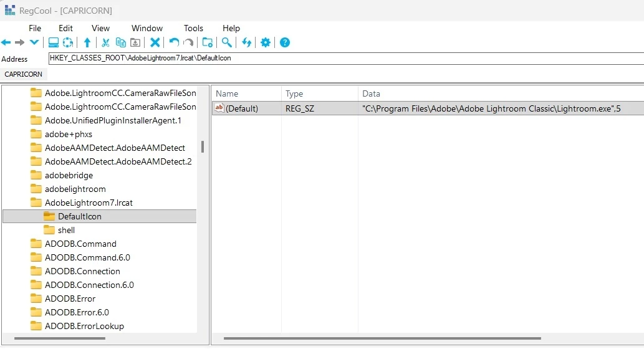
Task: Click the refresh arrows icon in the toolbar
Action: click(246, 42)
